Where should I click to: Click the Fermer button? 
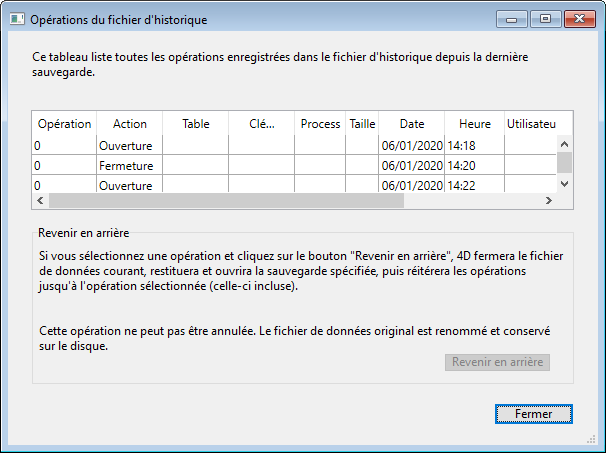click(x=533, y=413)
